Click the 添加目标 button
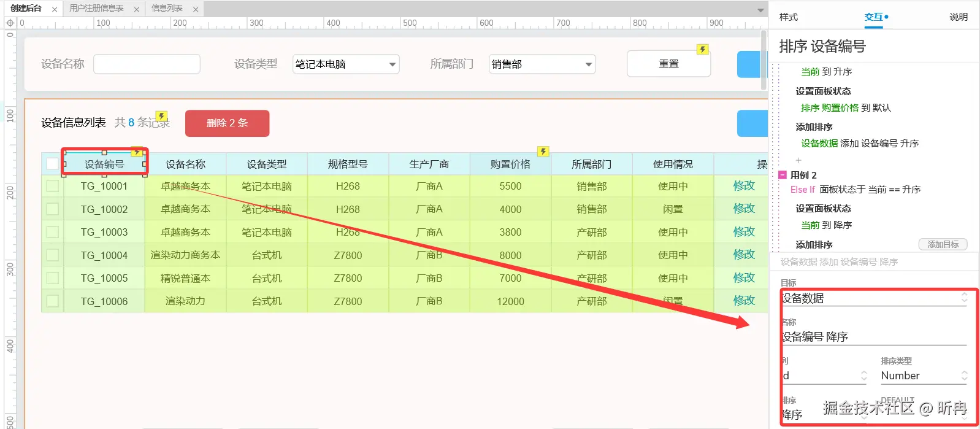 tap(943, 244)
